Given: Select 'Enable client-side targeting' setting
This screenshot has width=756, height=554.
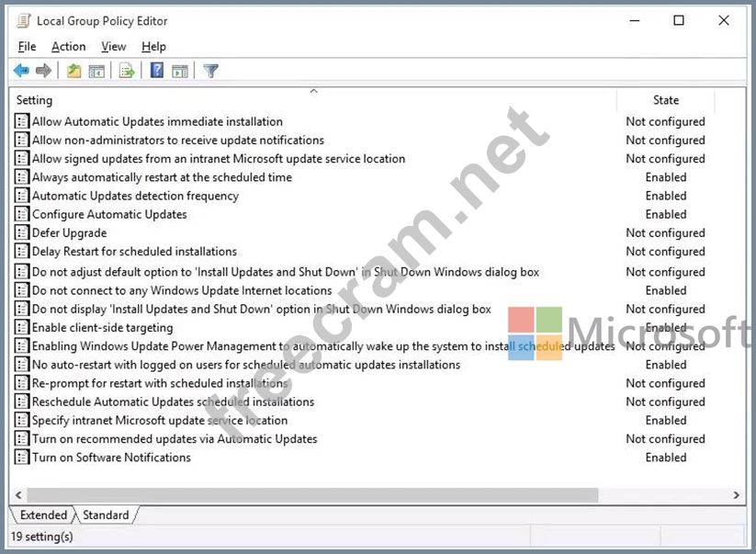Looking at the screenshot, I should 102,327.
